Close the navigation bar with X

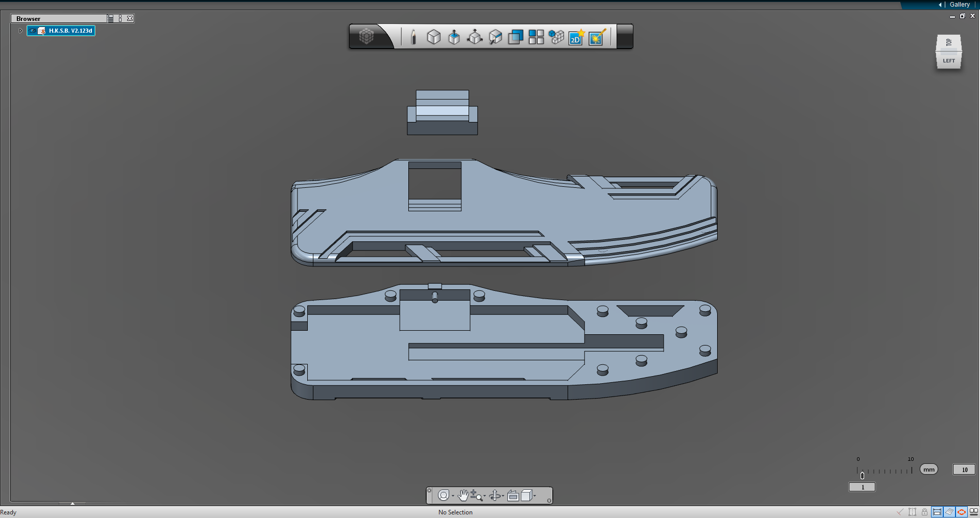[429, 490]
